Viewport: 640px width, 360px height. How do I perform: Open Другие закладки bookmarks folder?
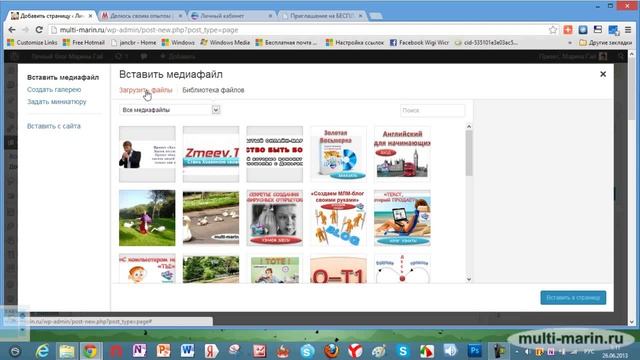606,42
